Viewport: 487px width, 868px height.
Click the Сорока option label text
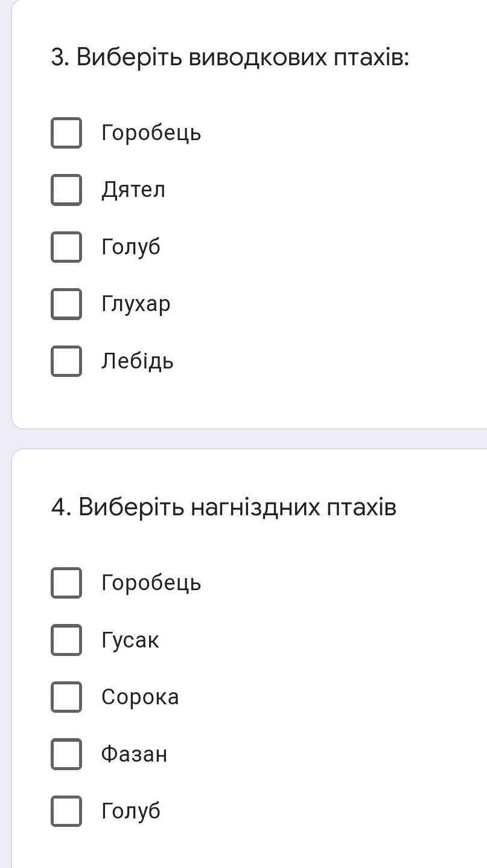[140, 697]
